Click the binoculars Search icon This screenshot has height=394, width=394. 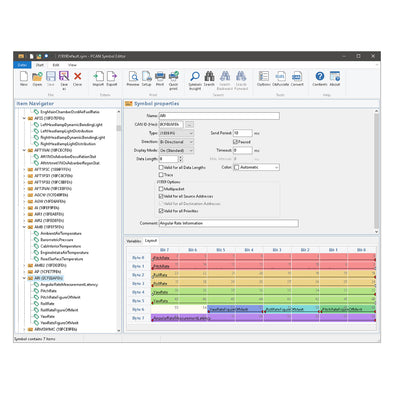point(209,79)
